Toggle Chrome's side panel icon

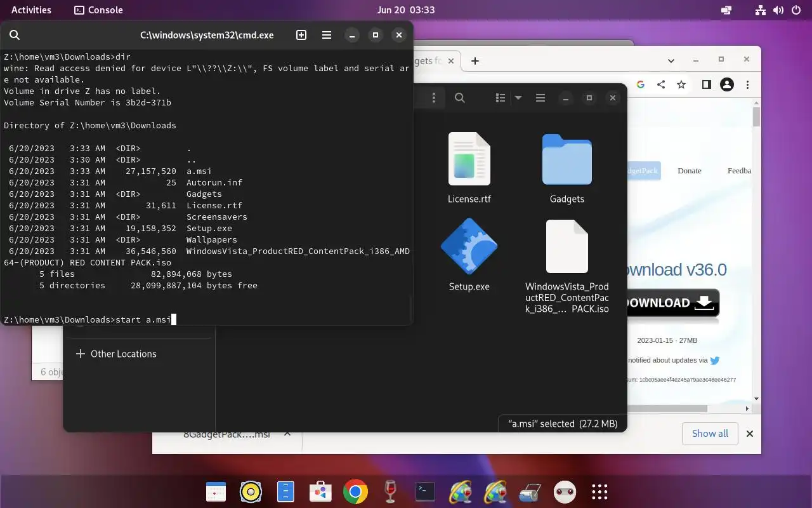[706, 84]
